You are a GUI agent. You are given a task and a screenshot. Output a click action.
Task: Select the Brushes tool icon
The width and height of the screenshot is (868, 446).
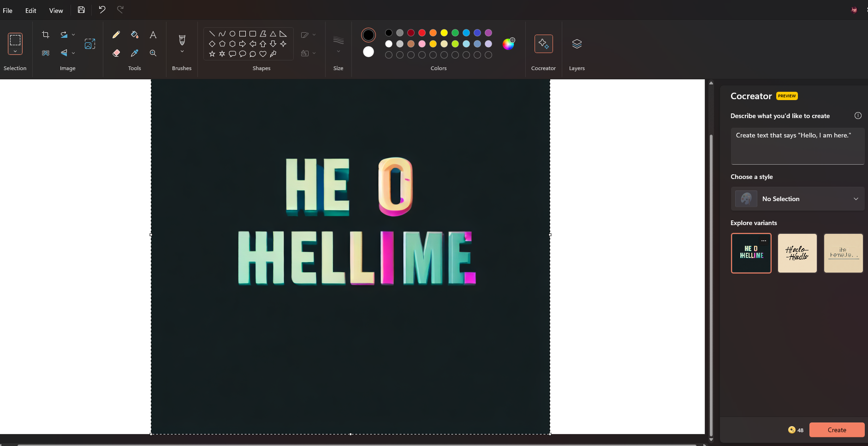pyautogui.click(x=182, y=40)
